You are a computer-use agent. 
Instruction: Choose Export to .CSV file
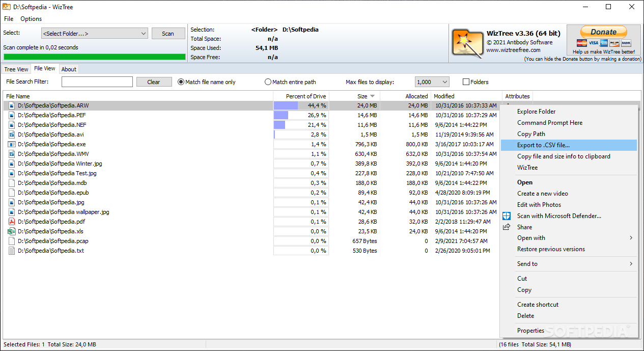coord(569,145)
